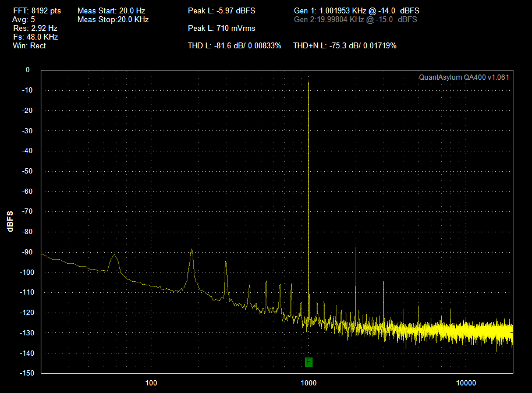The width and height of the screenshot is (532, 393).
Task: Click the Avg: 5 averaging label
Action: click(x=23, y=19)
